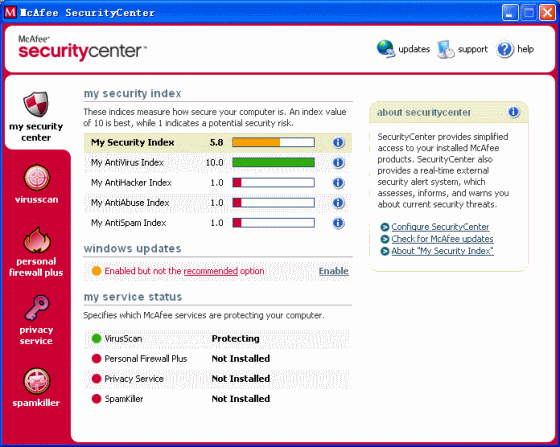This screenshot has width=560, height=447.
Task: Open the spamkiller sidebar icon
Action: pyautogui.click(x=37, y=381)
